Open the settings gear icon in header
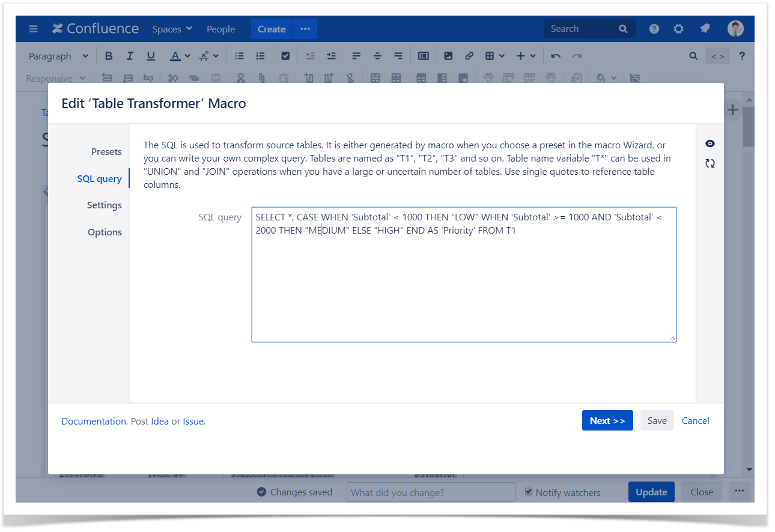775x532 pixels. (x=678, y=29)
